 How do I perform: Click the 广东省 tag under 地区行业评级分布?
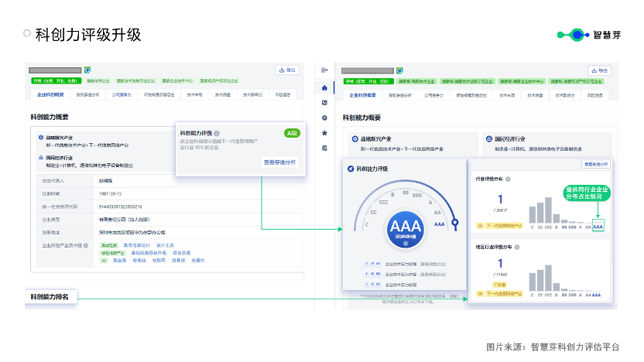pyautogui.click(x=499, y=285)
